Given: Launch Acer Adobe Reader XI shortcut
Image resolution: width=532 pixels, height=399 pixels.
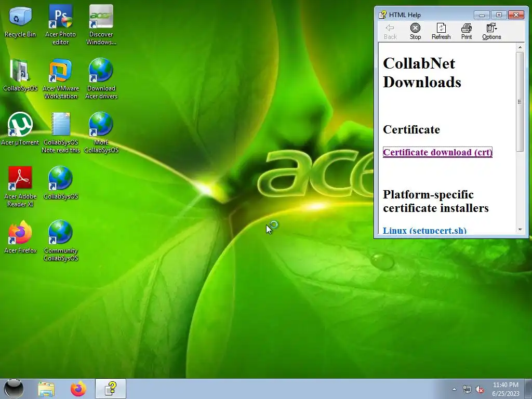Looking at the screenshot, I should pos(20,187).
